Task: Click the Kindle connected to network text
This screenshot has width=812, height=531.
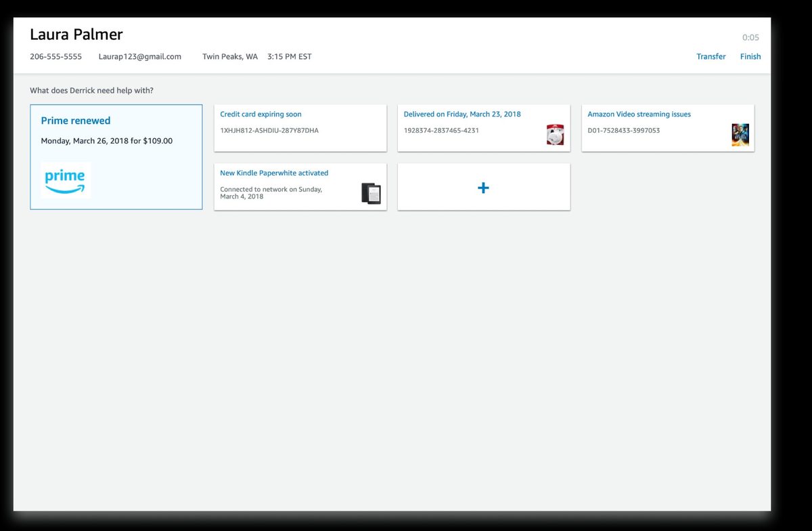Action: click(x=271, y=193)
